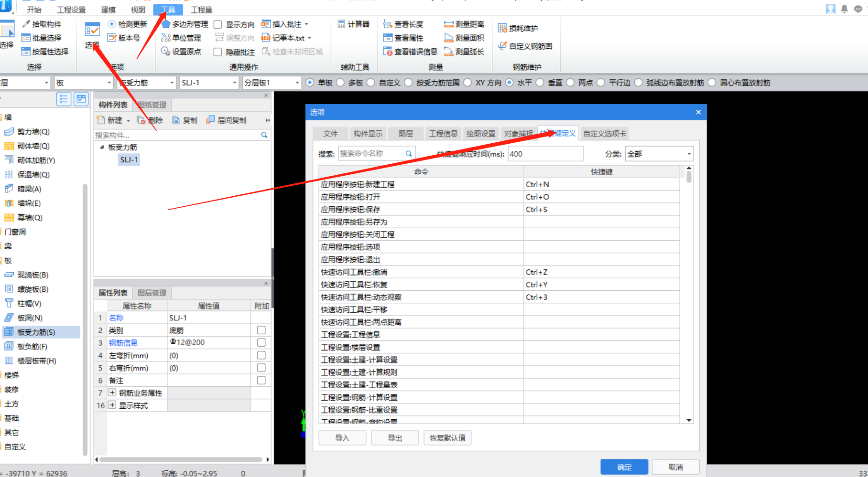Select 单板 single slab radio option

pos(310,83)
